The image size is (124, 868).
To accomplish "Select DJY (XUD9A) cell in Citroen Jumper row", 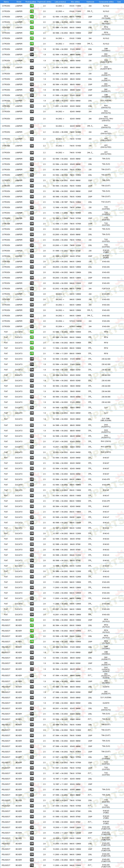I will point(106,101).
